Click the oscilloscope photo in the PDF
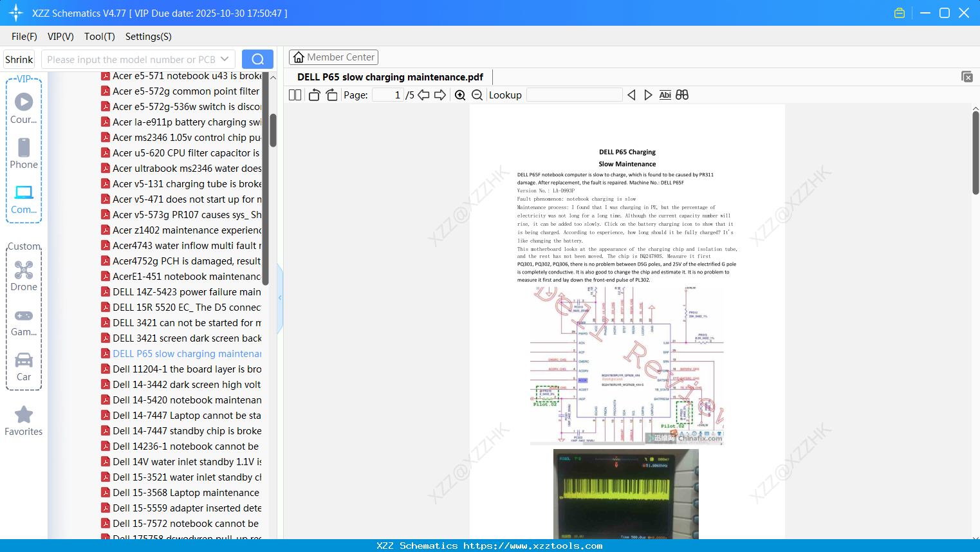Image resolution: width=980 pixels, height=552 pixels. click(626, 494)
